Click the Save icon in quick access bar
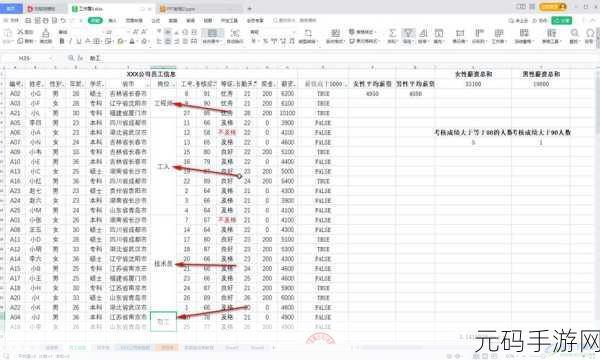 pyautogui.click(x=28, y=20)
